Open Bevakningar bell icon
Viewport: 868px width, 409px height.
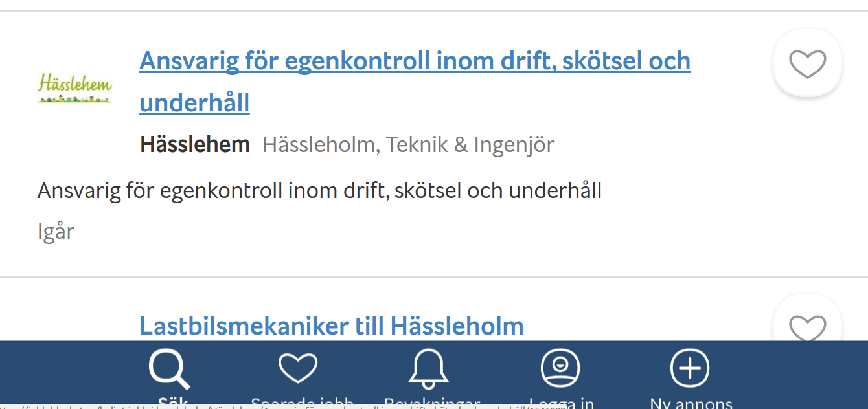[x=429, y=369]
